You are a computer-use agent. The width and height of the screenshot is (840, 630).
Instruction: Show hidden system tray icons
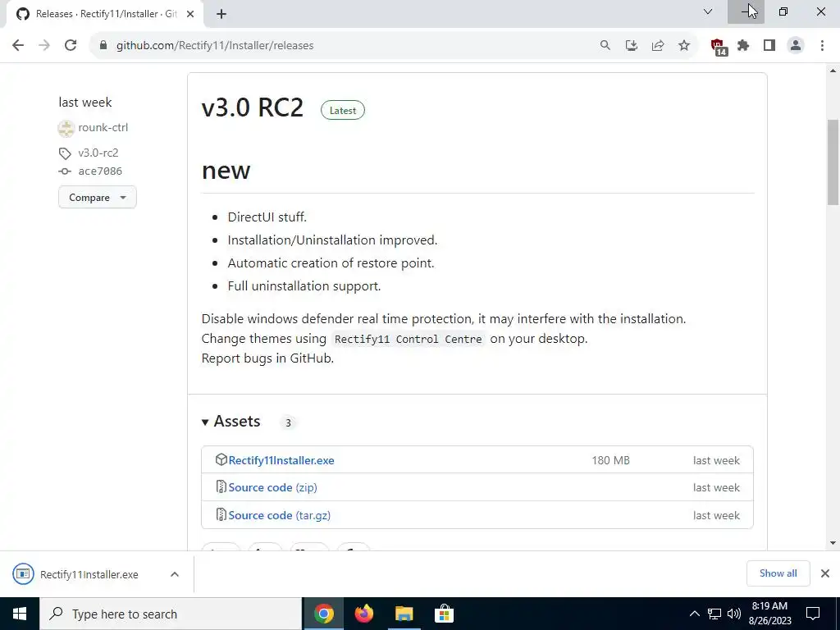click(694, 614)
